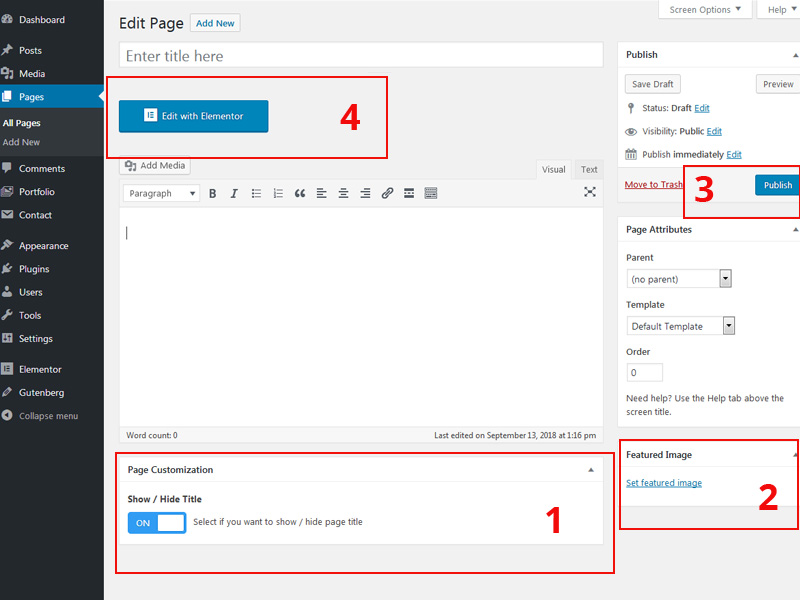The width and height of the screenshot is (800, 600).
Task: Open the Plugins menu in sidebar
Action: pos(33,269)
